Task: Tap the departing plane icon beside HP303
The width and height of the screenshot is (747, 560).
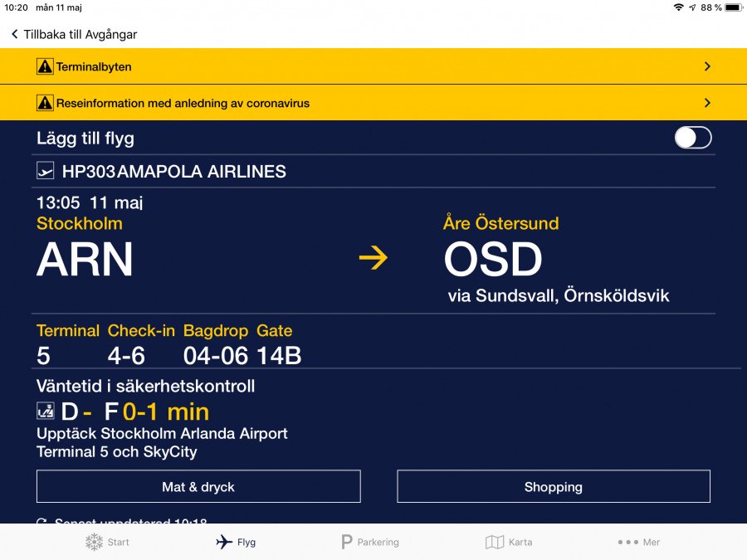Action: (46, 172)
